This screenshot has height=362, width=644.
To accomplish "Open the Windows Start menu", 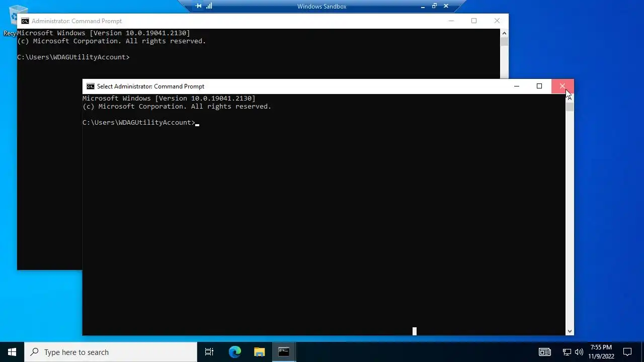I will point(12,352).
